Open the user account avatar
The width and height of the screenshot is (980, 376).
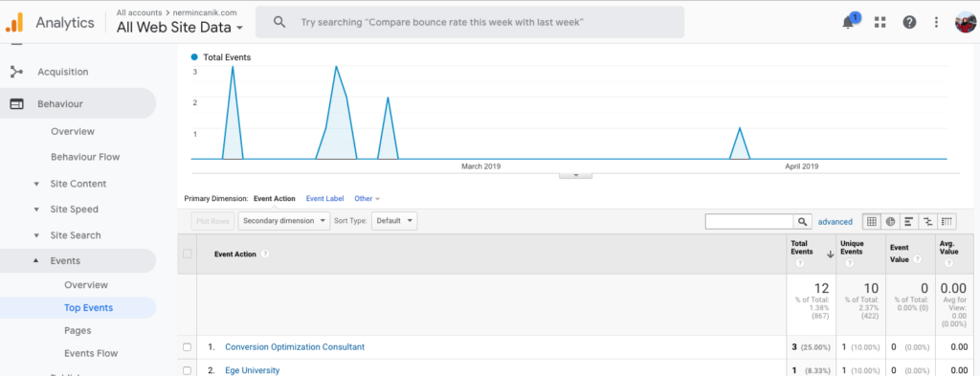(965, 23)
